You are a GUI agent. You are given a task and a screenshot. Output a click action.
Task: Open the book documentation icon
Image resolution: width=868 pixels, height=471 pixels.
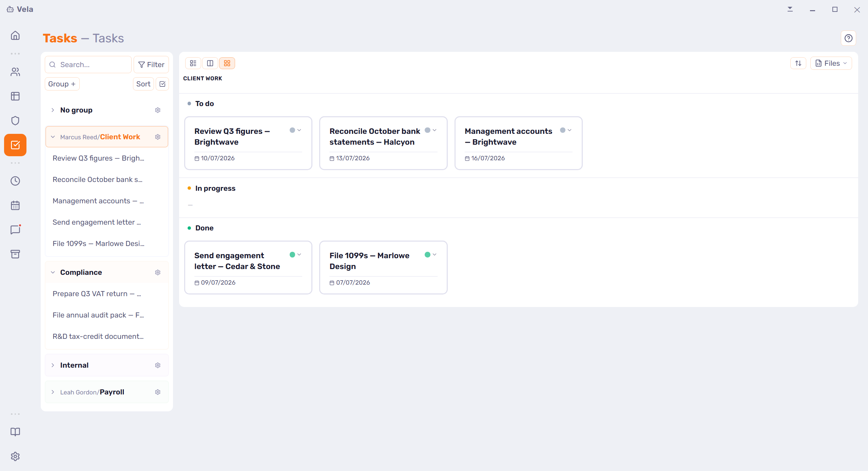coord(15,432)
